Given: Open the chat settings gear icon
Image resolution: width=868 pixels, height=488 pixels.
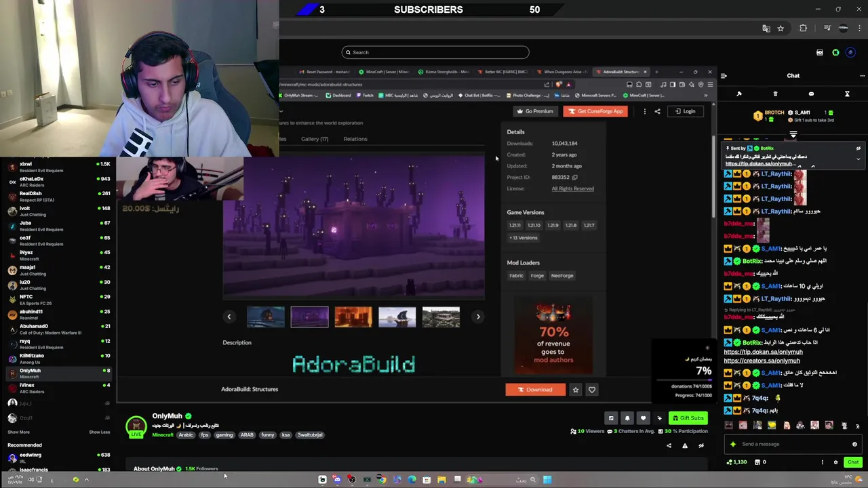Looking at the screenshot, I should pyautogui.click(x=835, y=462).
